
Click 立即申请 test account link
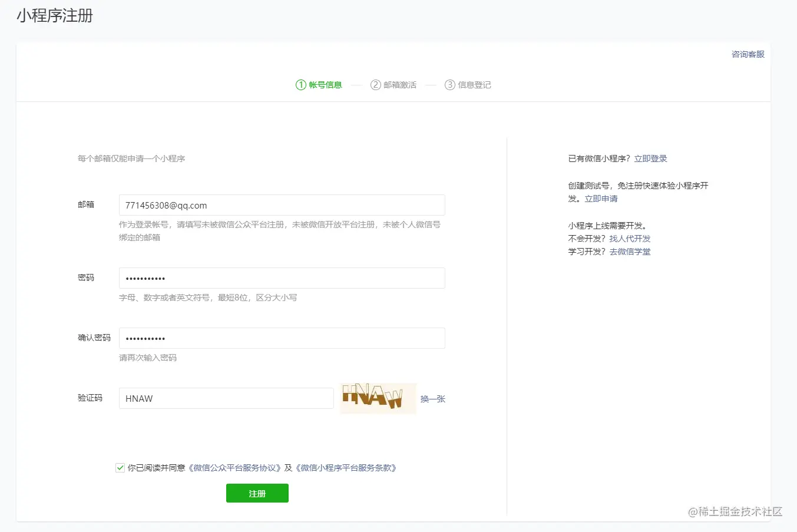601,199
